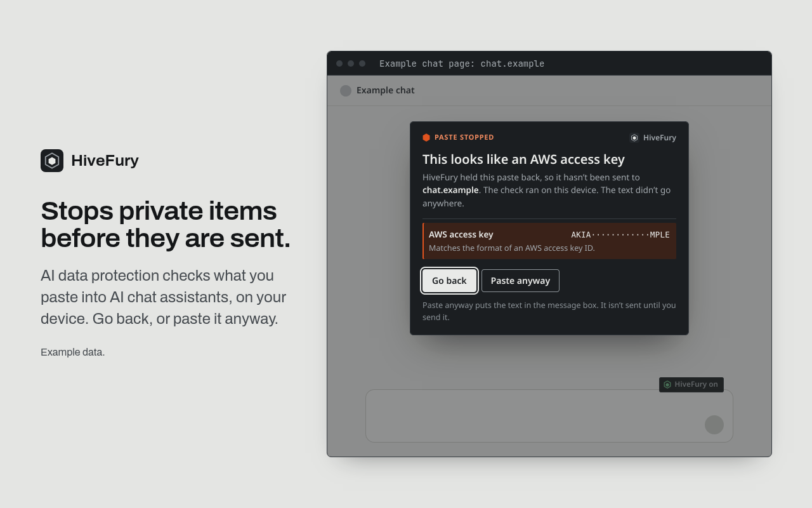This screenshot has width=812, height=508.
Task: Click the "AWS access key" finding label
Action: coord(461,234)
